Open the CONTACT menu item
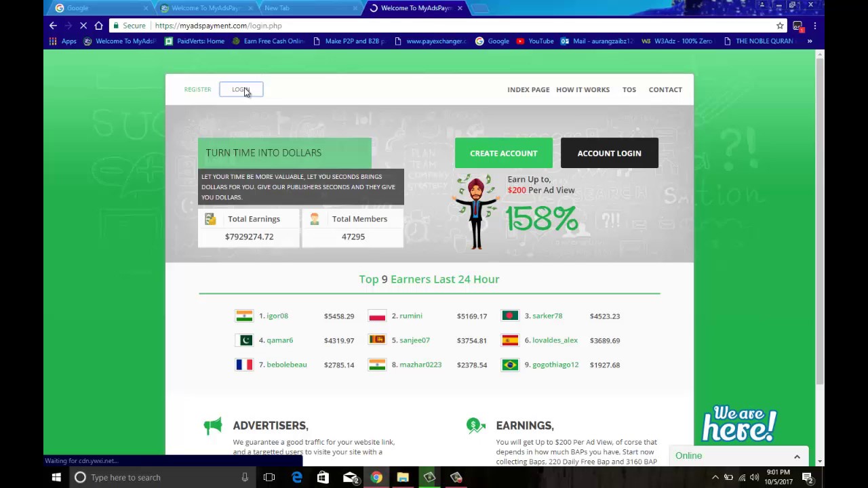Screen dimensions: 868x488 (x=665, y=89)
